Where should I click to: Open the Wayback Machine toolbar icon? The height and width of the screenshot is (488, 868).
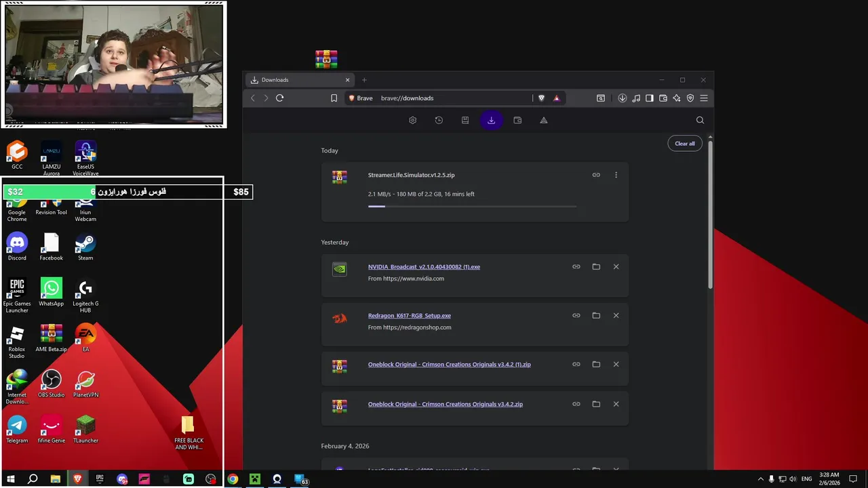[x=601, y=98]
